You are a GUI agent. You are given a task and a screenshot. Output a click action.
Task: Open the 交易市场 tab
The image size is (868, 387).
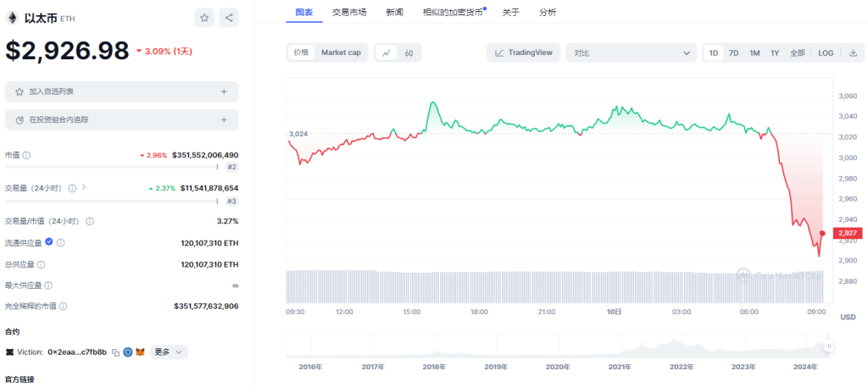(x=349, y=12)
